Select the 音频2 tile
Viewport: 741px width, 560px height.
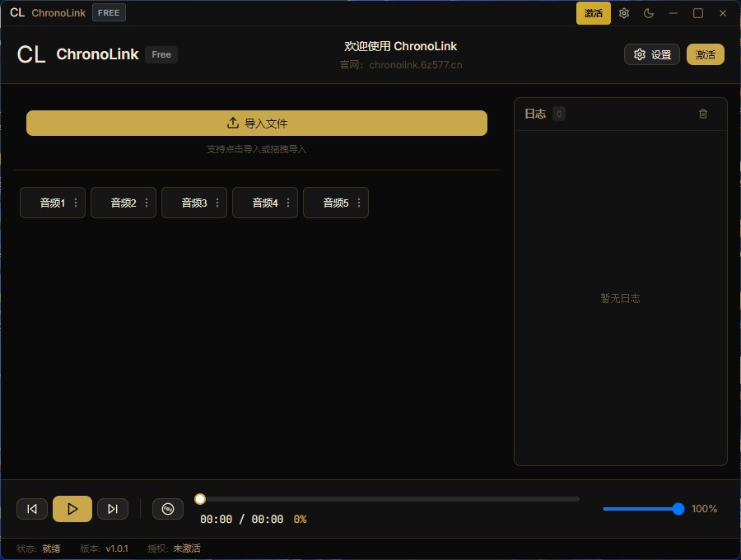123,203
